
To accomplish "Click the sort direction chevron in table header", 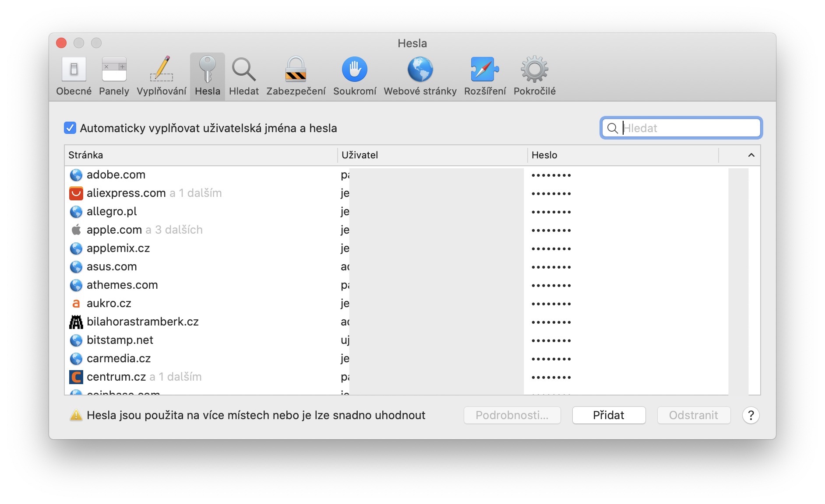I will coord(751,155).
